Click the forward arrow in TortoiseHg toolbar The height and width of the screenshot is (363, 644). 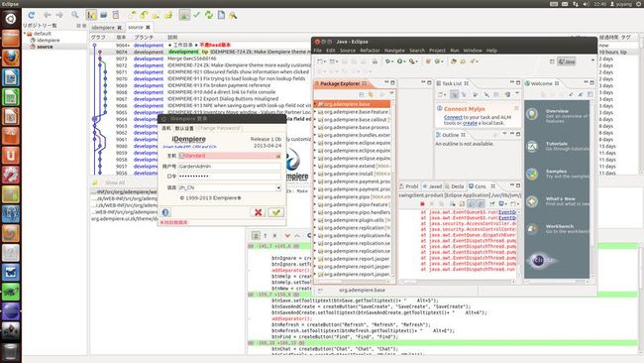tap(59, 15)
